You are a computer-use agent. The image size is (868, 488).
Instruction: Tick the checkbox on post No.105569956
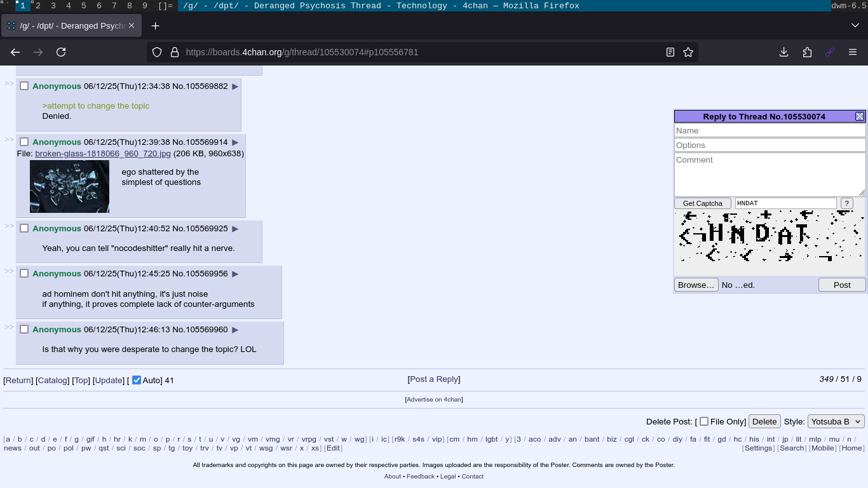[x=24, y=273]
